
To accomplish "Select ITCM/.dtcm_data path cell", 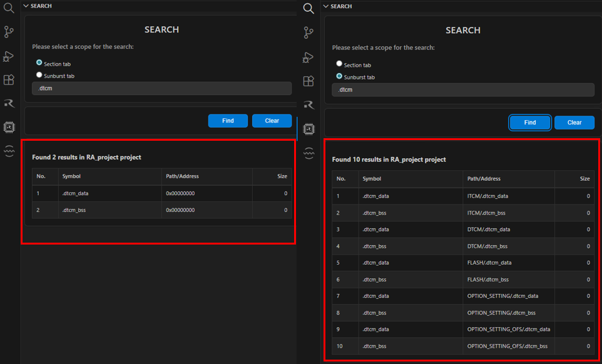I will [509, 196].
